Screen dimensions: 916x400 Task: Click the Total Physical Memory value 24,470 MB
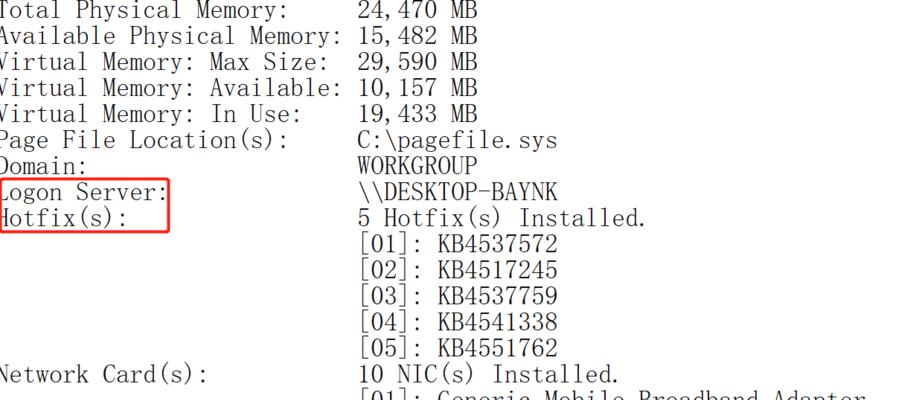[417, 10]
